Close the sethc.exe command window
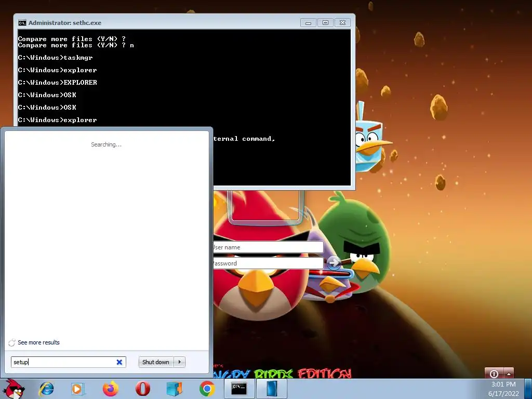Image resolution: width=532 pixels, height=399 pixels. click(343, 23)
